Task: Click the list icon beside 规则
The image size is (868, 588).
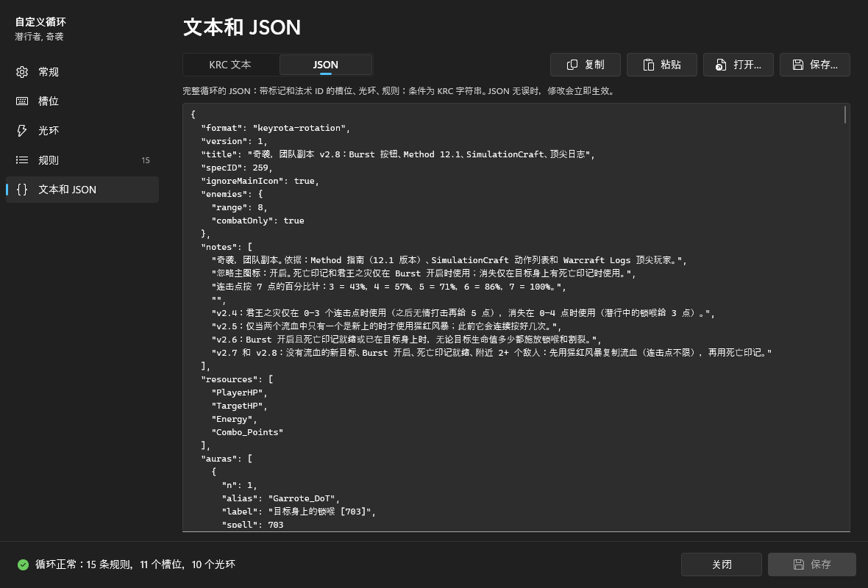Action: pyautogui.click(x=22, y=159)
